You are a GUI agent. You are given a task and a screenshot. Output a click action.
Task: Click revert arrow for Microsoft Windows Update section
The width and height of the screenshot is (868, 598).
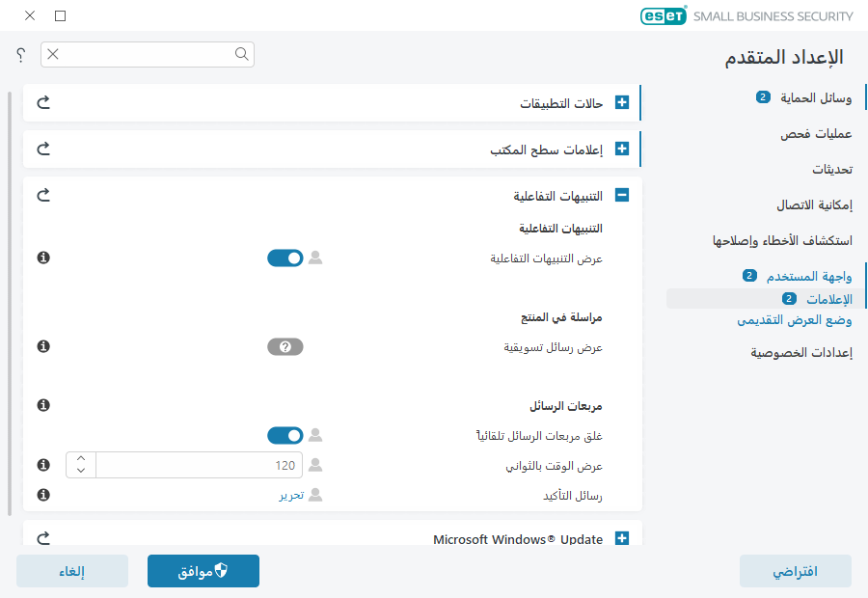(43, 538)
